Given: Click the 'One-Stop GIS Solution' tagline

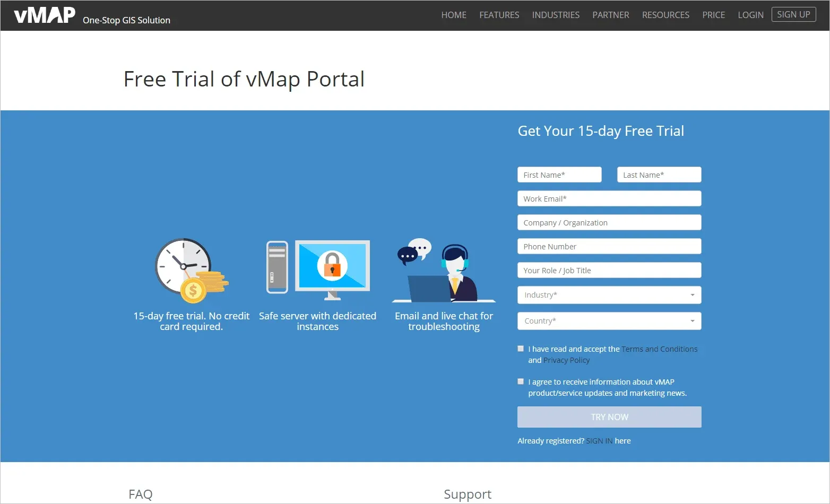Looking at the screenshot, I should coord(126,20).
